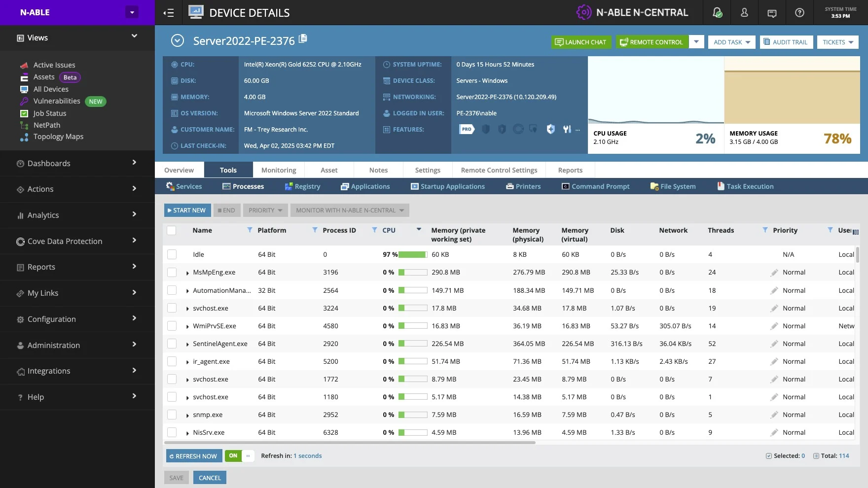Image resolution: width=868 pixels, height=488 pixels.
Task: Open Topology Maps view
Action: (58, 137)
